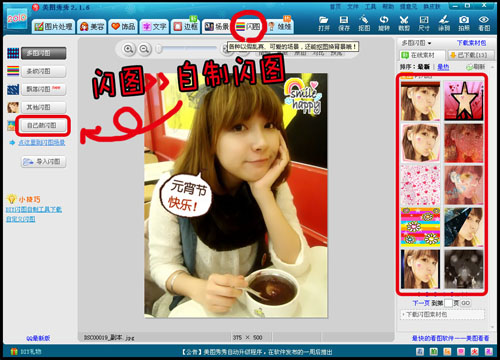This screenshot has height=360, width=500.
Task: Click the zoom in magnifier icon
Action: coord(128,49)
